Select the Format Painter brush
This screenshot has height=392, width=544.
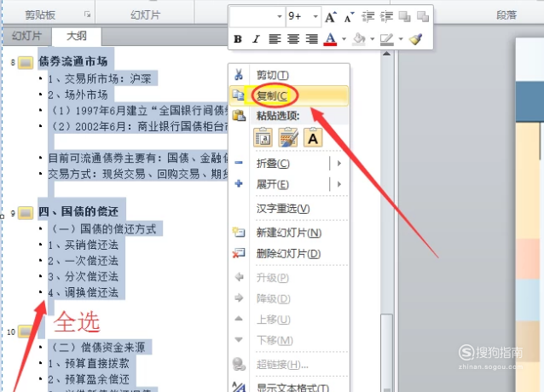415,39
